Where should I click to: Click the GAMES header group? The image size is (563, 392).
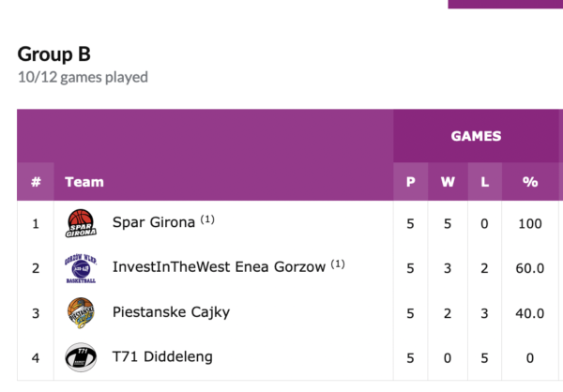pyautogui.click(x=476, y=136)
